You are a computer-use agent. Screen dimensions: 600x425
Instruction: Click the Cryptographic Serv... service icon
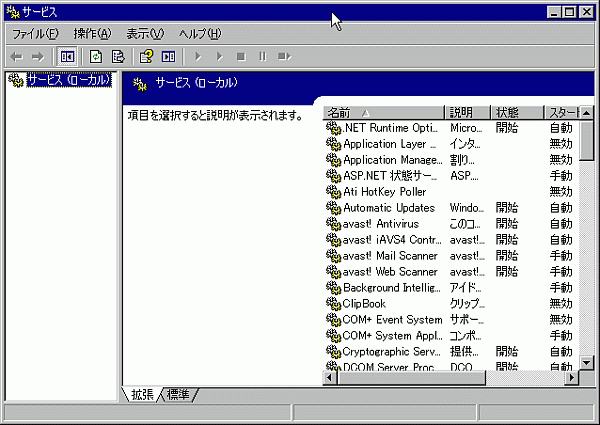coord(333,352)
